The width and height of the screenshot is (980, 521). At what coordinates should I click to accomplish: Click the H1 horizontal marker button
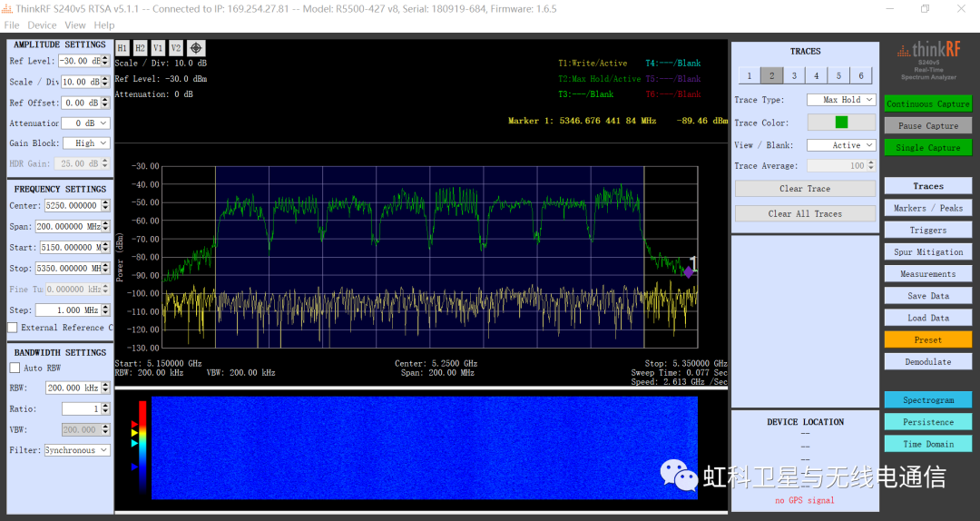[122, 48]
